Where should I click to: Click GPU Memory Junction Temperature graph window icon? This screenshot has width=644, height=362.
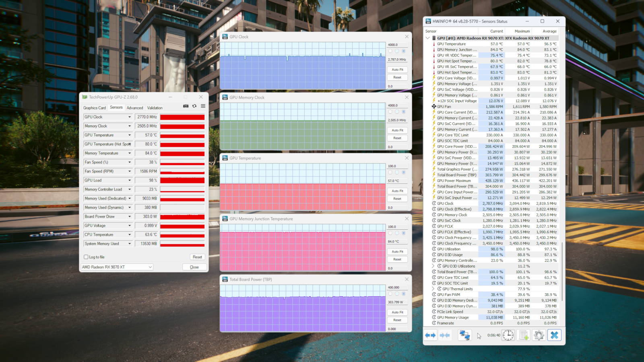[x=225, y=219]
